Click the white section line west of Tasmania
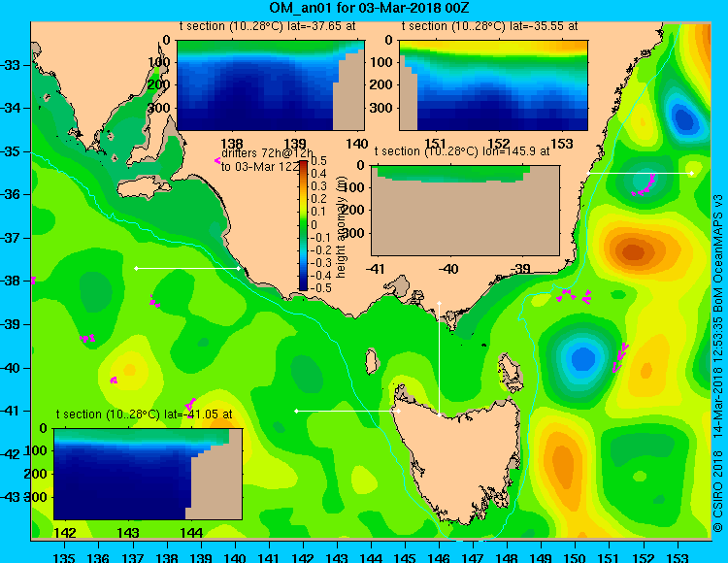Viewport: 728px width, 563px height. click(x=347, y=411)
